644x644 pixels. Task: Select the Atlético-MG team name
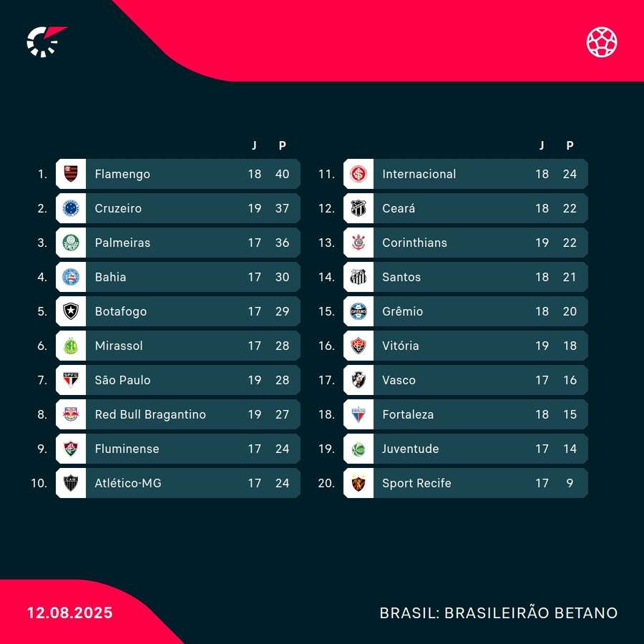[x=128, y=483]
